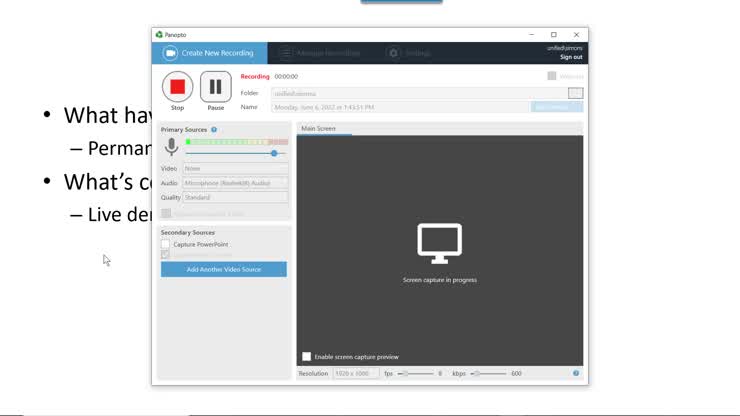Screen dimensions: 740x416
Task: Stop the recording with the red Stop button
Action: tap(177, 86)
